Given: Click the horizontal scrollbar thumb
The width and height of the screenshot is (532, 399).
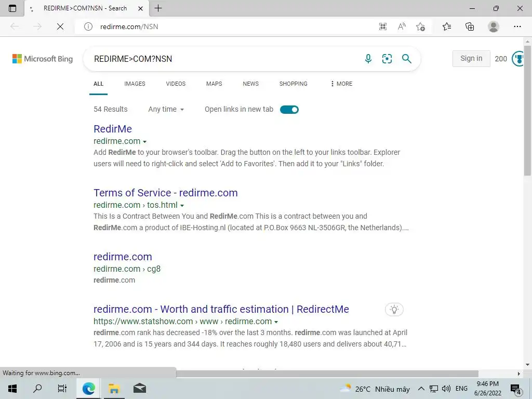Looking at the screenshot, I should (x=327, y=374).
